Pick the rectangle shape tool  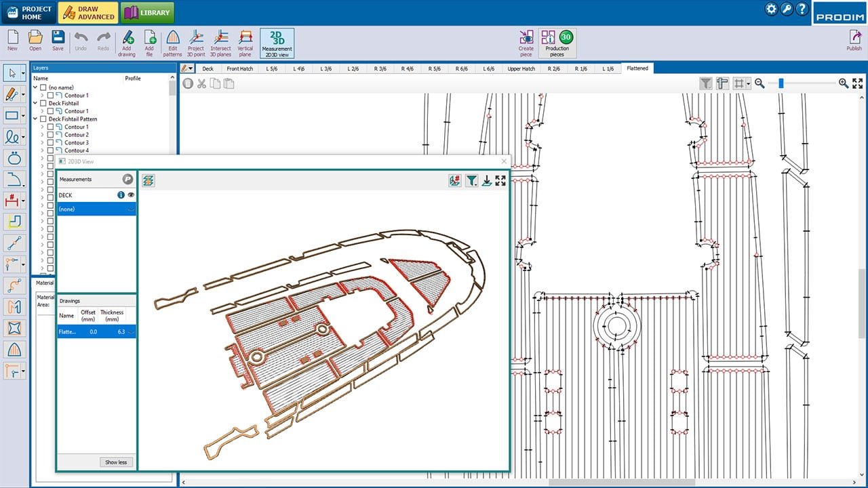coord(12,115)
